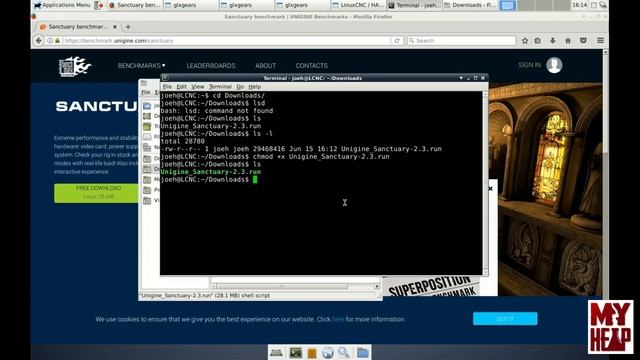Click the Pocket icon in Firefox toolbar

tap(583, 41)
